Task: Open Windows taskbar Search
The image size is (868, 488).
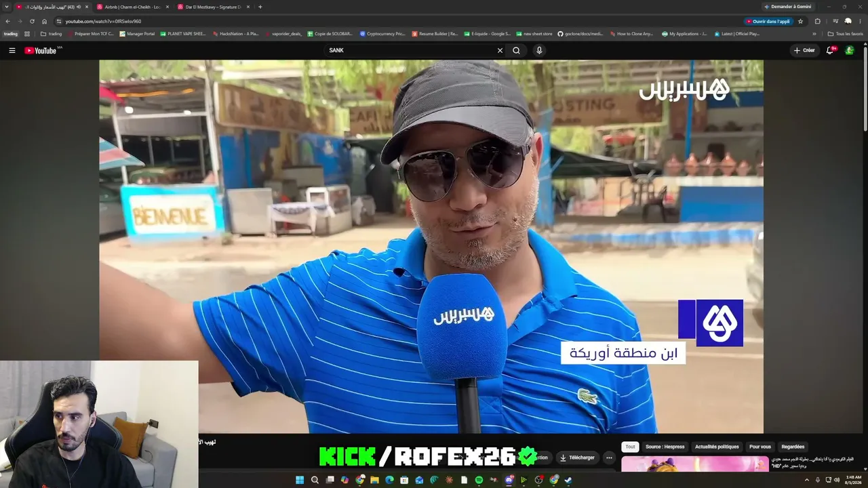Action: click(315, 480)
